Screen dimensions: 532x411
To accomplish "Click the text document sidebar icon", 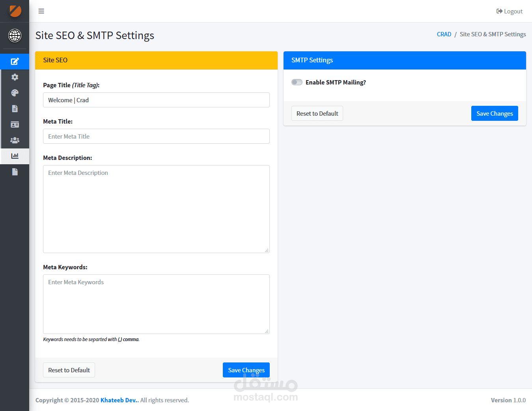I will point(15,109).
